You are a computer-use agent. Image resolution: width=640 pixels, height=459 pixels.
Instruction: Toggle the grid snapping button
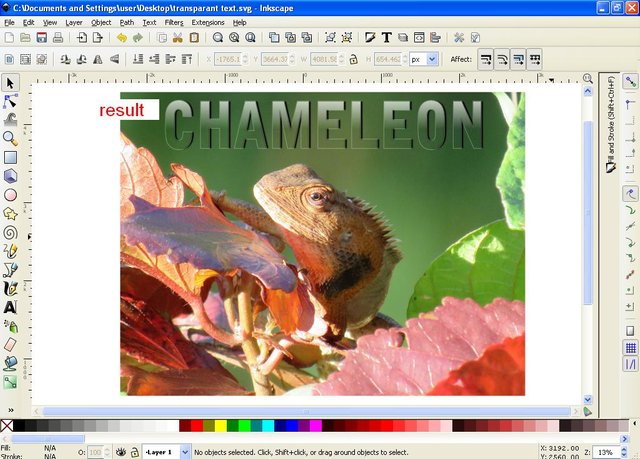[x=631, y=348]
